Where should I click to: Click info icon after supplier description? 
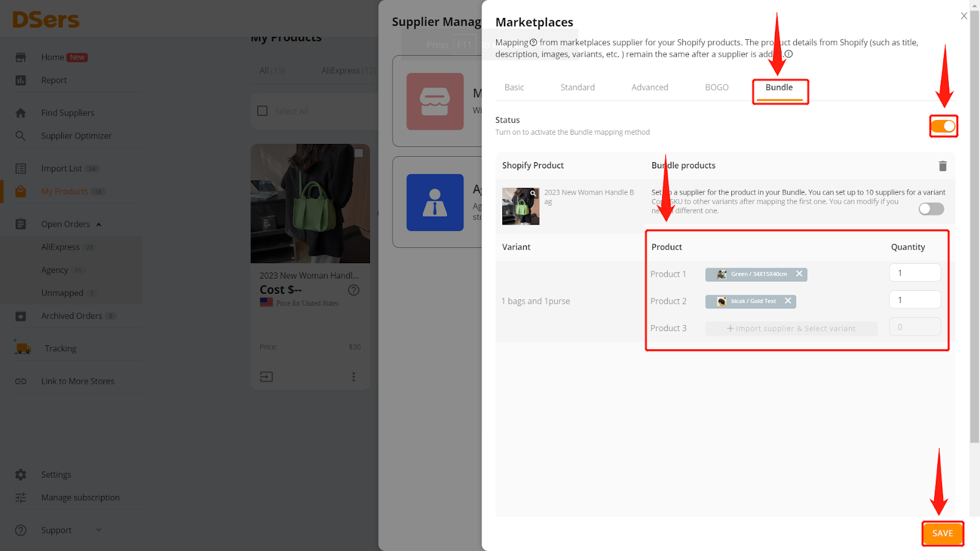point(789,54)
